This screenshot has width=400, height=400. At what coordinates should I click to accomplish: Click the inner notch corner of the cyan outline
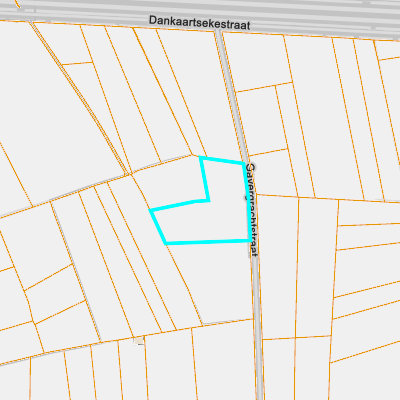tap(209, 200)
